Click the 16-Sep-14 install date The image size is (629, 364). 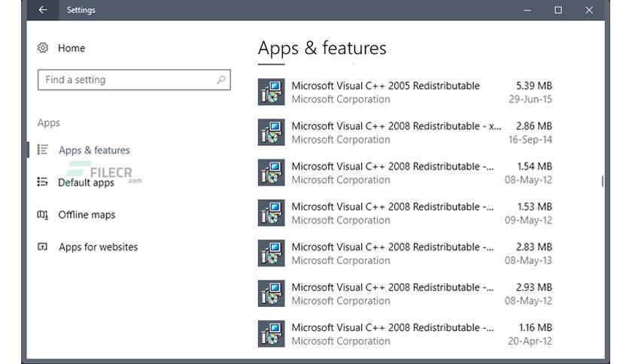(530, 139)
